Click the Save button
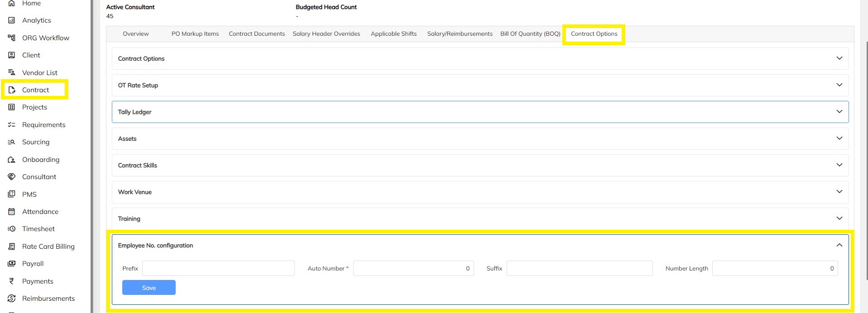The width and height of the screenshot is (868, 313). 149,288
